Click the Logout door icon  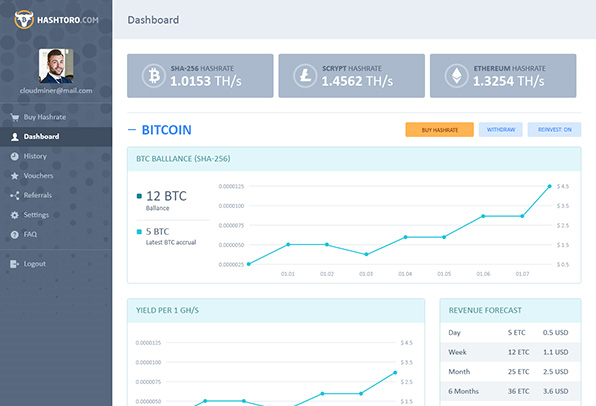click(14, 264)
